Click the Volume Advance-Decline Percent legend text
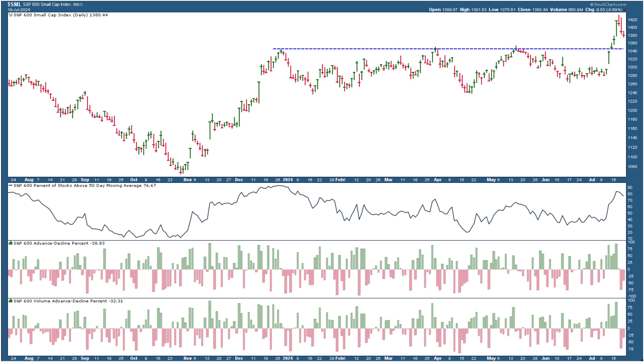644x362 pixels. pyautogui.click(x=68, y=301)
